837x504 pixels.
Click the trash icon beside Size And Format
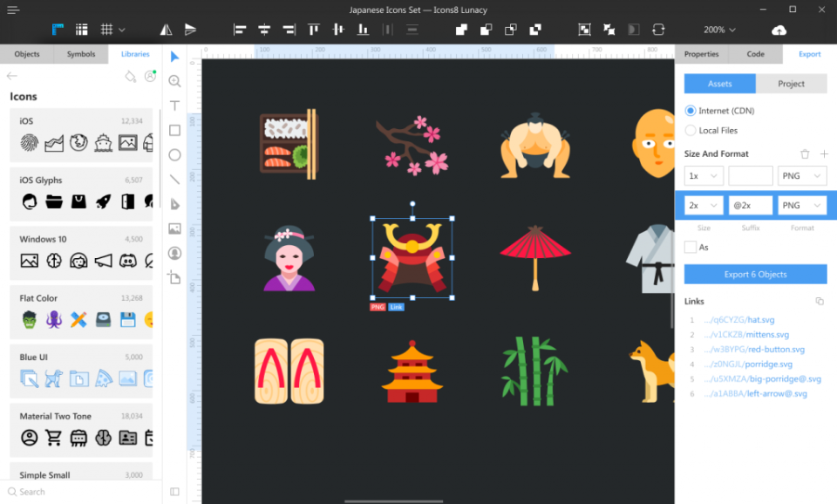point(806,153)
